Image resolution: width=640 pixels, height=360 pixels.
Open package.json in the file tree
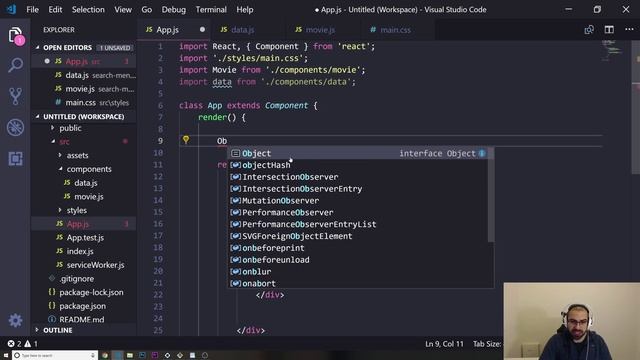[82, 306]
